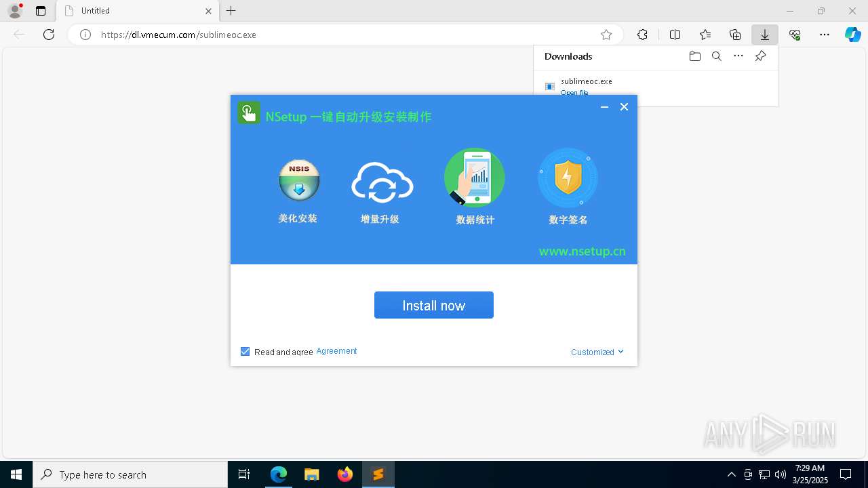The image size is (868, 488).
Task: Click the NSIS beautified install icon
Action: 299,180
